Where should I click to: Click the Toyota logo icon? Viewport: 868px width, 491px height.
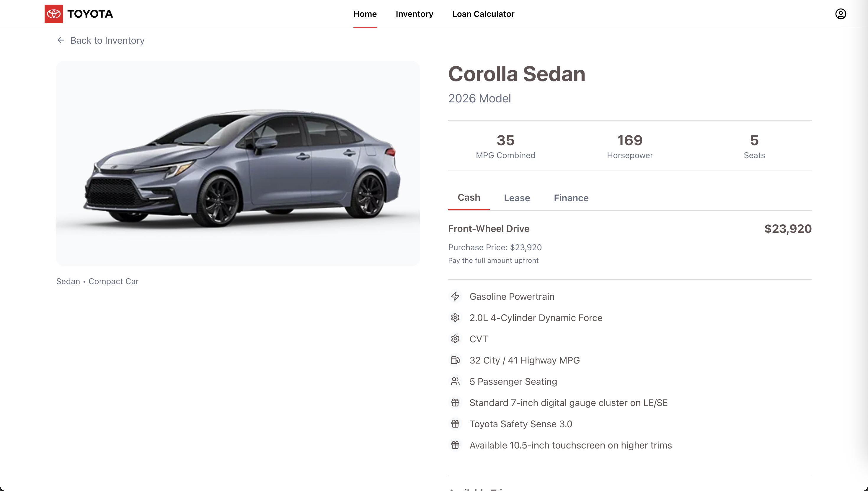tap(54, 14)
